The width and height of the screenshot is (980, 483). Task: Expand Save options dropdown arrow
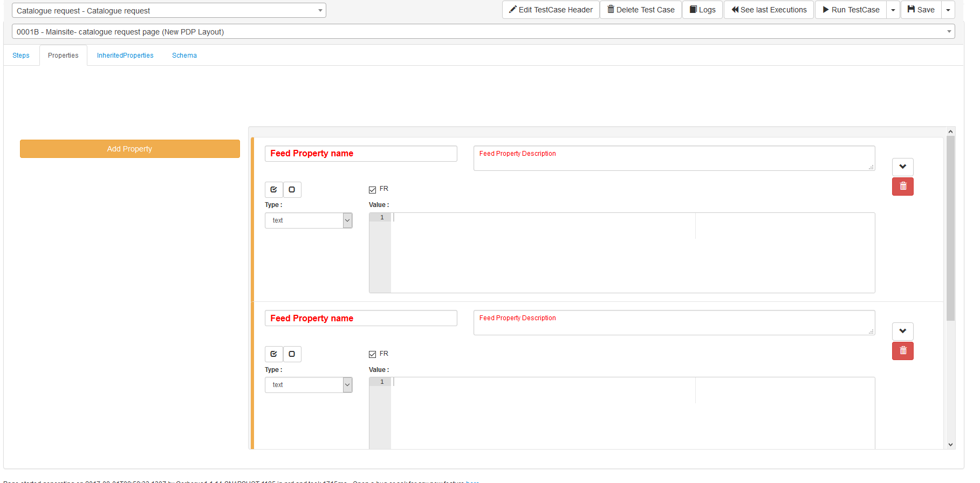[948, 10]
